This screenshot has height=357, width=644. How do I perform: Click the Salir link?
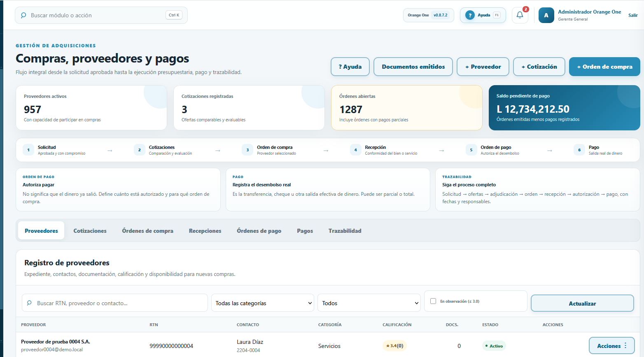point(633,15)
